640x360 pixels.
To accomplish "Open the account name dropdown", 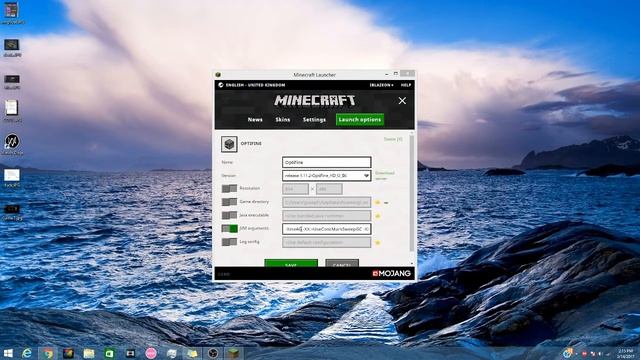I will pyautogui.click(x=381, y=85).
